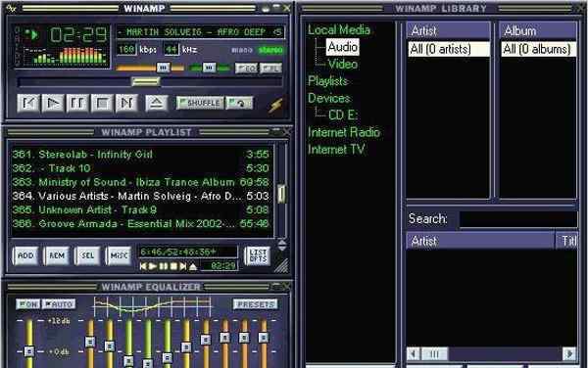This screenshot has width=588, height=368.
Task: Click the Play button in main Winamp window
Action: pos(53,103)
